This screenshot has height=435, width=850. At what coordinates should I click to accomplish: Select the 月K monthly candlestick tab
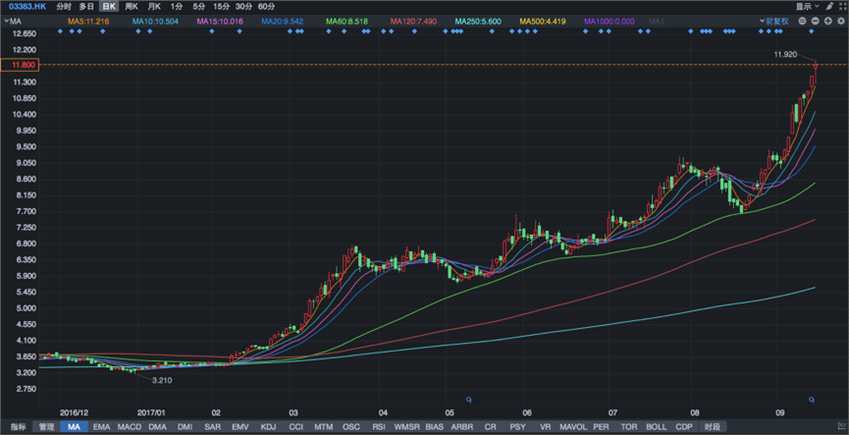tap(154, 7)
